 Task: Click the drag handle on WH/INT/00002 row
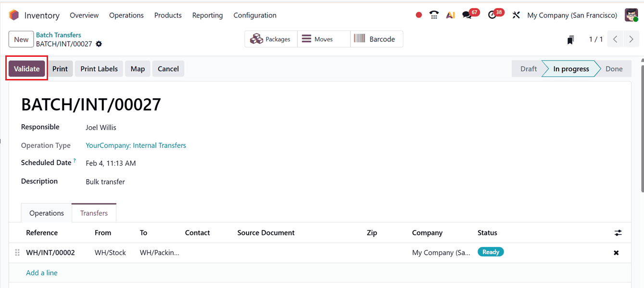click(17, 252)
